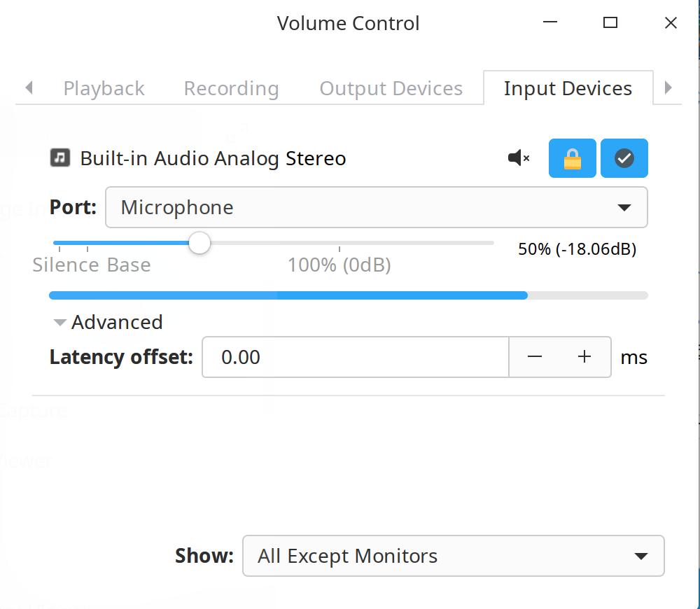This screenshot has width=700, height=609.
Task: Open the Output Devices tab
Action: pos(391,88)
